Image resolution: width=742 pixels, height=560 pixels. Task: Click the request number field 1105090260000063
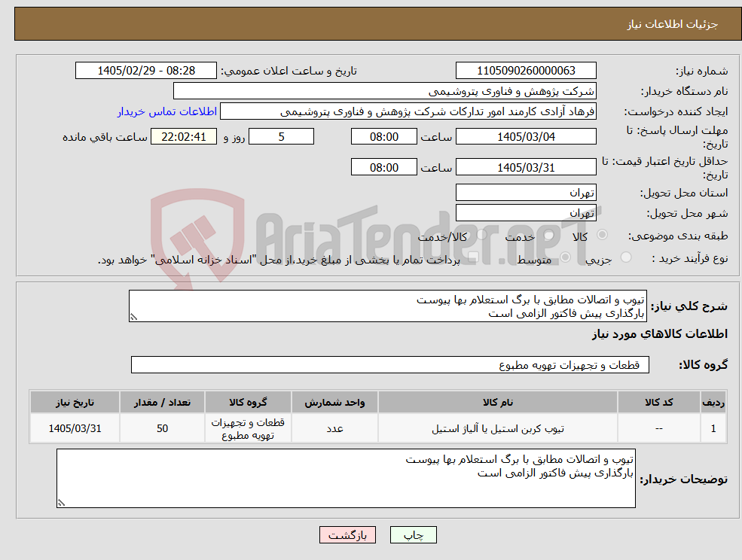coord(526,71)
